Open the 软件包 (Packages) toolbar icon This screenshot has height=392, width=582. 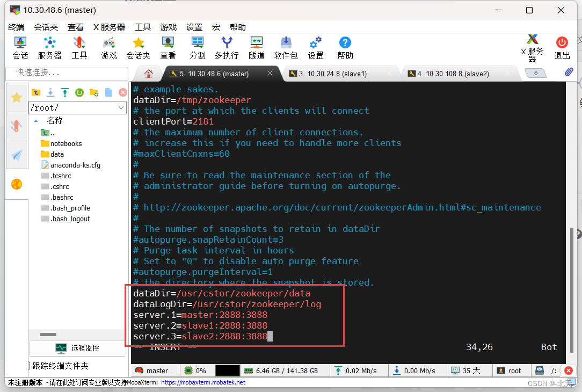pyautogui.click(x=286, y=48)
